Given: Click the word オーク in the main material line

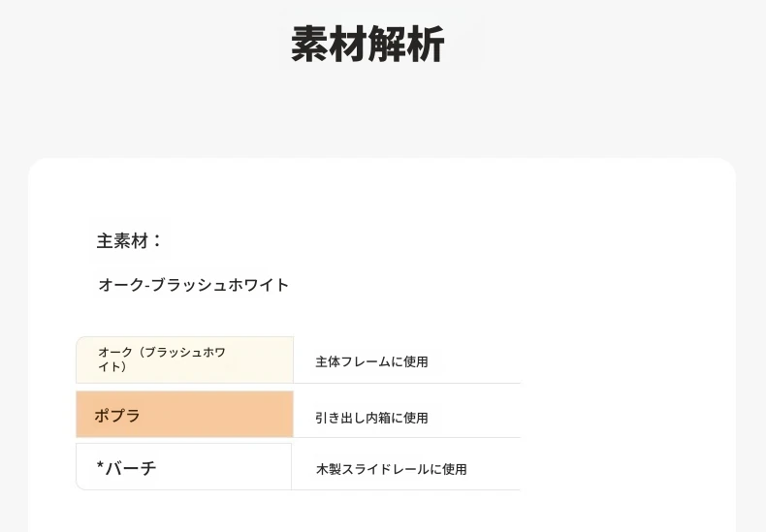Looking at the screenshot, I should coord(119,285).
